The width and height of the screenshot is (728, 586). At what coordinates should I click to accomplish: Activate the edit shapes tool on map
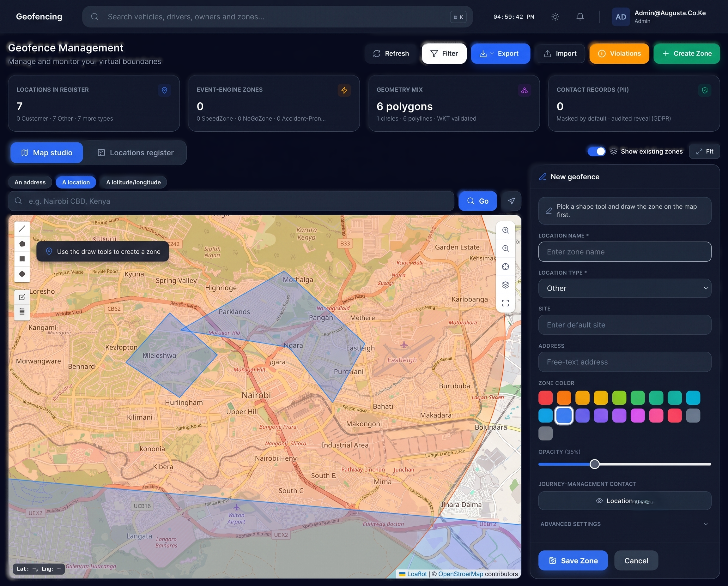pyautogui.click(x=22, y=297)
